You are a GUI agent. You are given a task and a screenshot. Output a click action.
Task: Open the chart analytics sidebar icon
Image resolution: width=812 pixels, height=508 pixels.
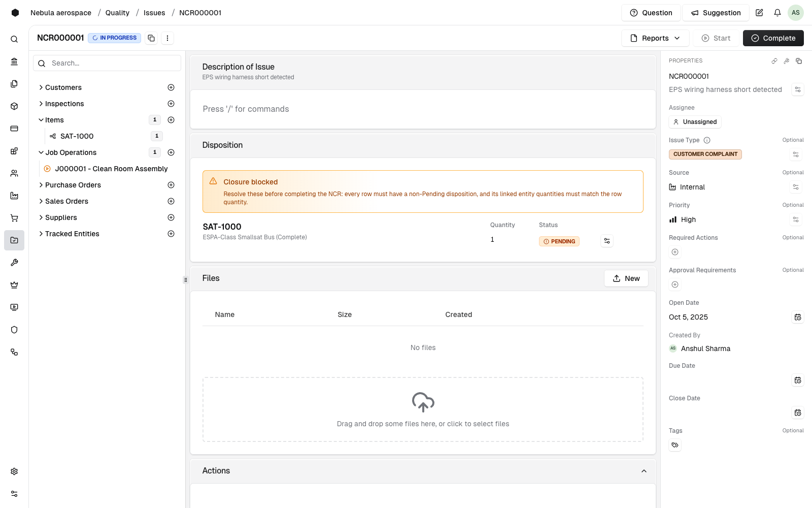pyautogui.click(x=14, y=196)
